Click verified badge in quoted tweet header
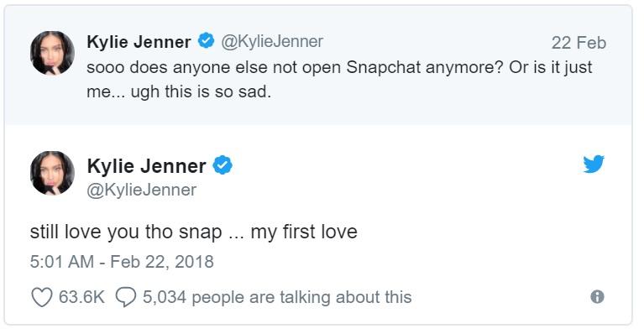 (207, 40)
